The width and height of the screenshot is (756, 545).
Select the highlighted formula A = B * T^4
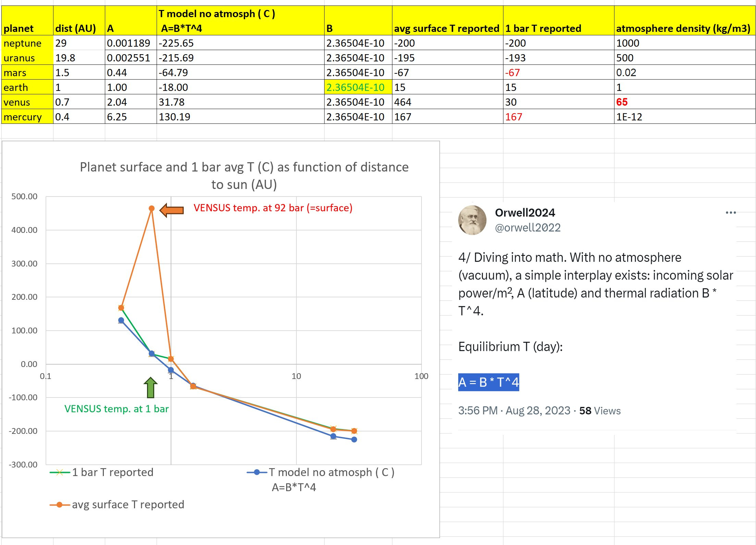[x=488, y=382]
